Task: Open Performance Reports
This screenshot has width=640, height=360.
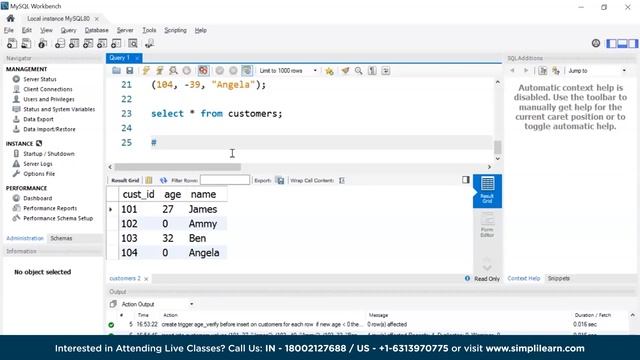Action: [x=50, y=208]
